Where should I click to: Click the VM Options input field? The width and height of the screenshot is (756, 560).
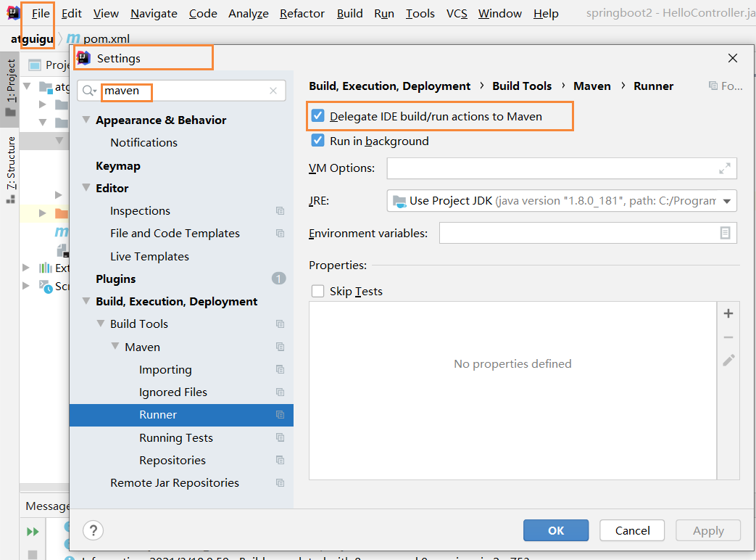click(x=562, y=168)
